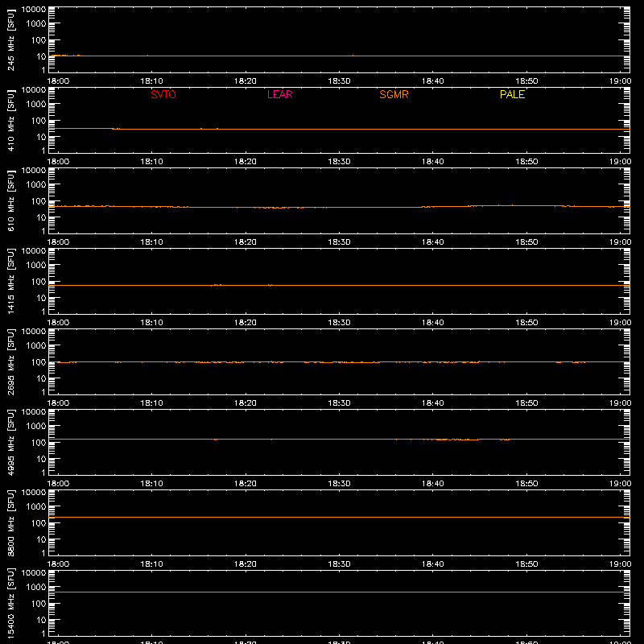This screenshot has height=644, width=644.
Task: Select the 15400 MHz [SFU] axis title
Action: coord(10,603)
